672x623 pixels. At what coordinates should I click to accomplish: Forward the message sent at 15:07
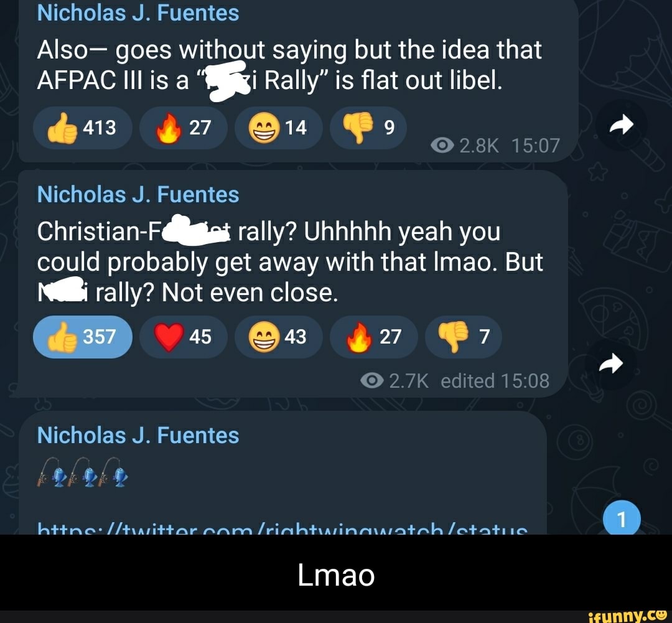[622, 125]
